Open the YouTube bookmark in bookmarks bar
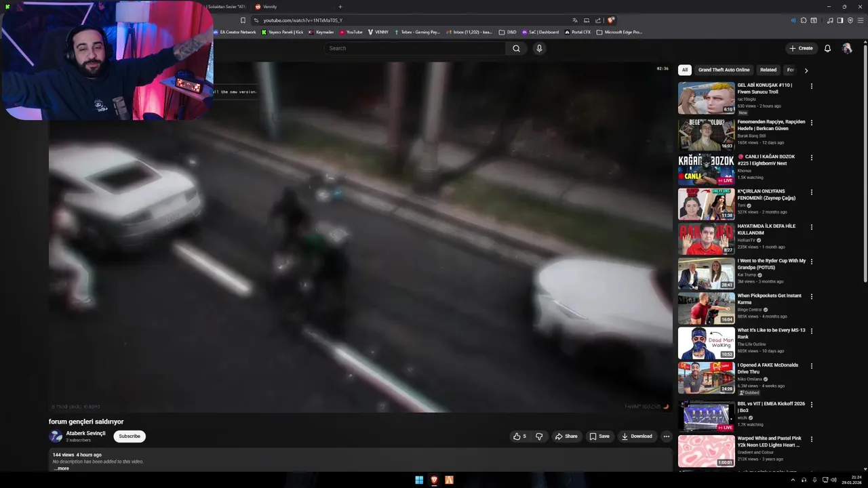 [351, 32]
